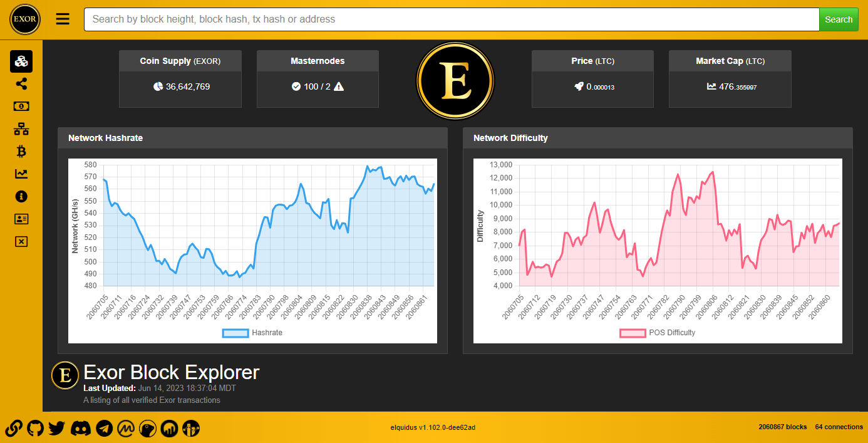
Task: Open the money bill icon in sidebar
Action: tap(21, 107)
